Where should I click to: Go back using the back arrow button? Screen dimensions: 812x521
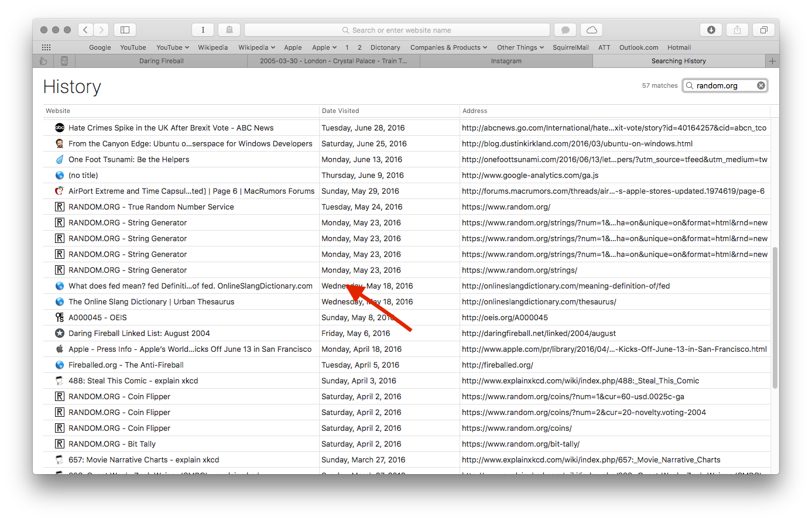[85, 30]
